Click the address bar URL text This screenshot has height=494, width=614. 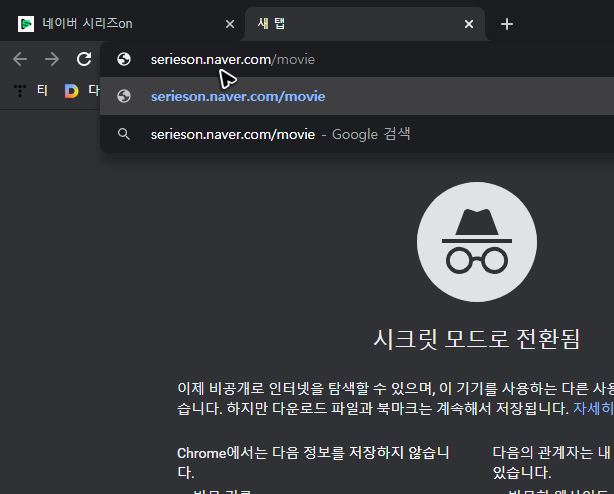233,59
